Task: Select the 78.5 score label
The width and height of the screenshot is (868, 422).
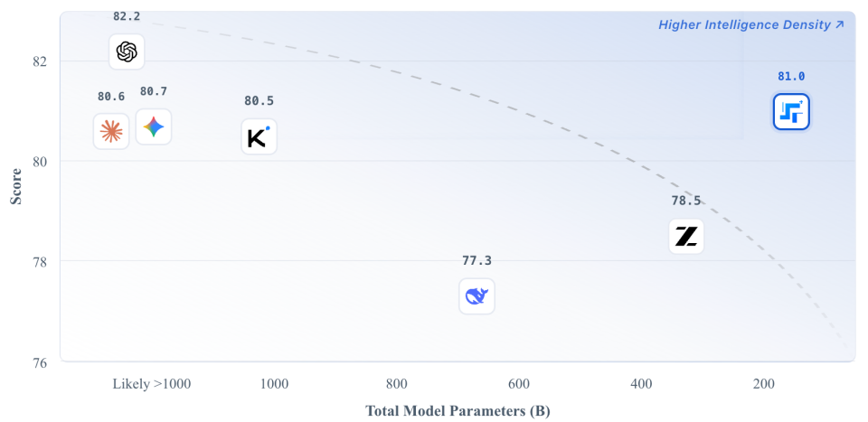Action: 686,201
